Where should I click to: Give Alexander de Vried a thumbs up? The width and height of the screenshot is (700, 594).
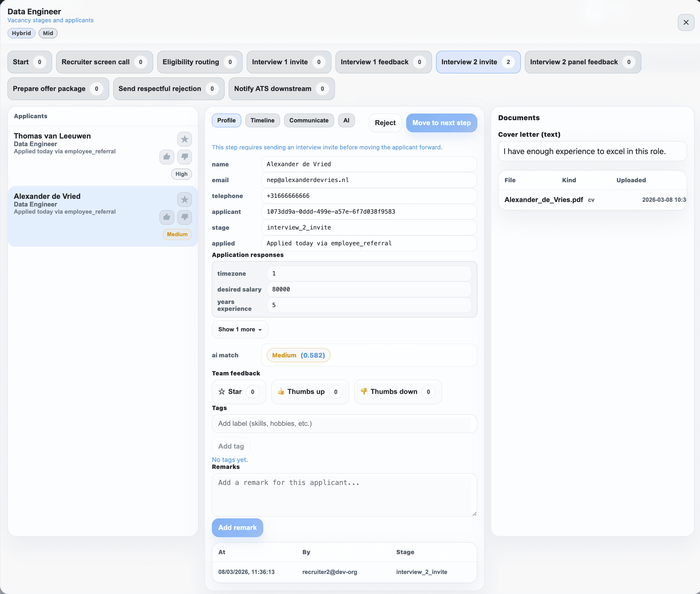pos(167,217)
